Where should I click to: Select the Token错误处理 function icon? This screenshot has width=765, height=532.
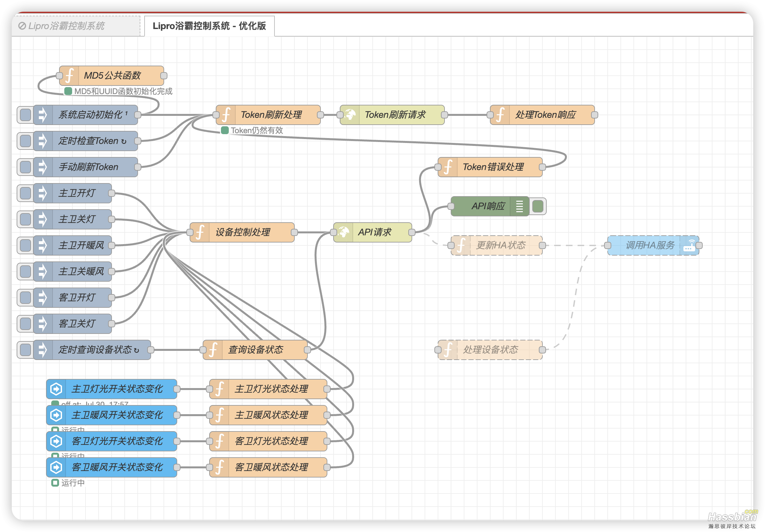(448, 167)
